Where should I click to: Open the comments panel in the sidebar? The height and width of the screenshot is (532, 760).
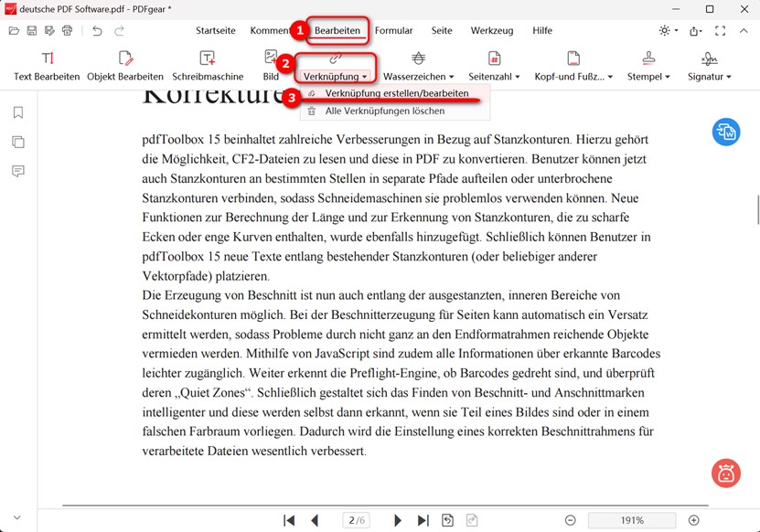pos(18,171)
